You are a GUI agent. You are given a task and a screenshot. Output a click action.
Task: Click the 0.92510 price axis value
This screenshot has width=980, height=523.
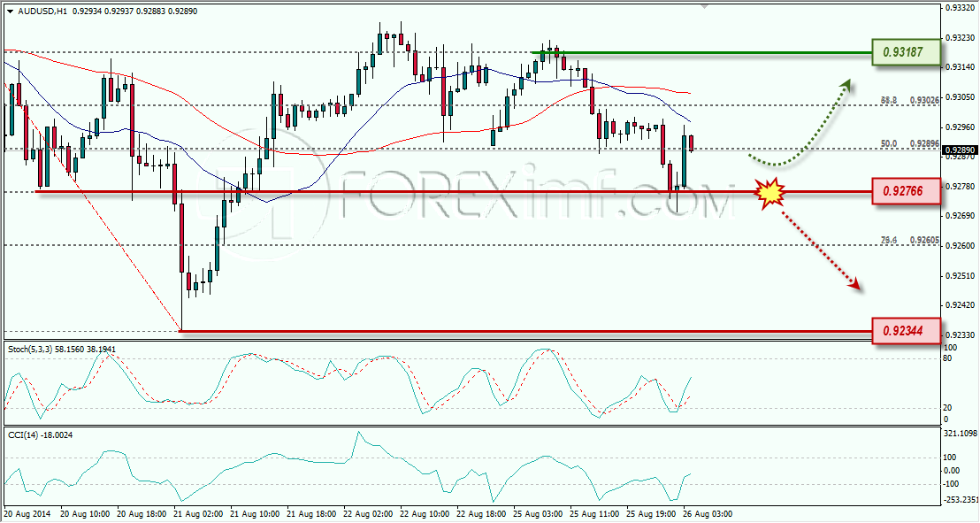point(960,276)
